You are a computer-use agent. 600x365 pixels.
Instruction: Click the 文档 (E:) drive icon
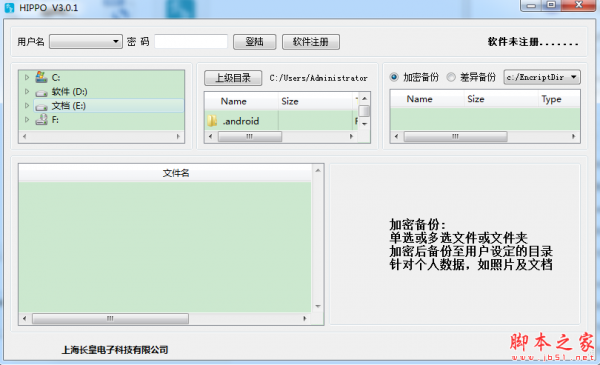pos(41,106)
